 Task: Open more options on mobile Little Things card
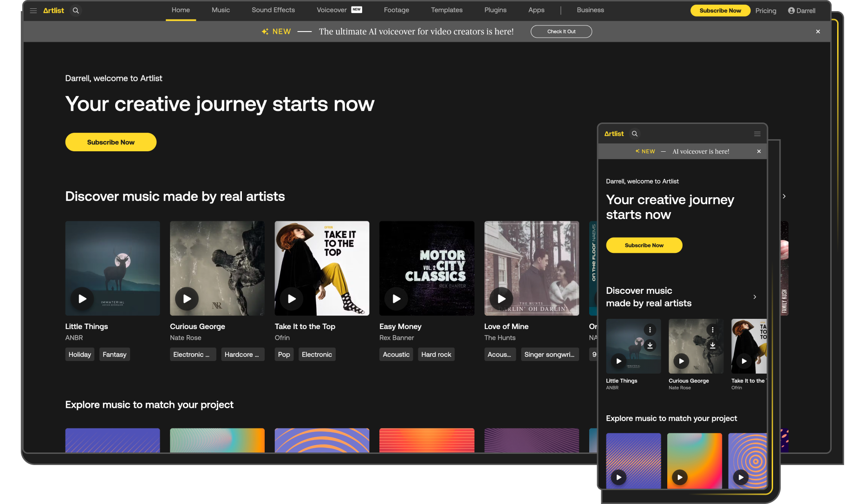click(x=650, y=330)
